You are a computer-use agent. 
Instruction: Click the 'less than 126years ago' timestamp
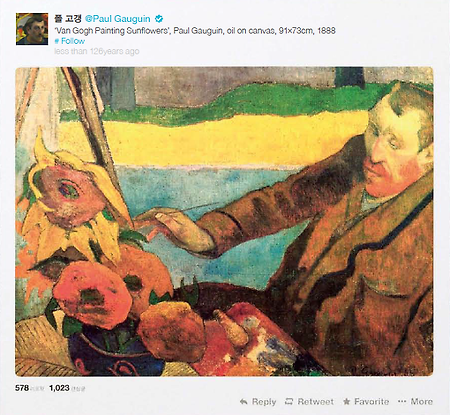coord(97,51)
